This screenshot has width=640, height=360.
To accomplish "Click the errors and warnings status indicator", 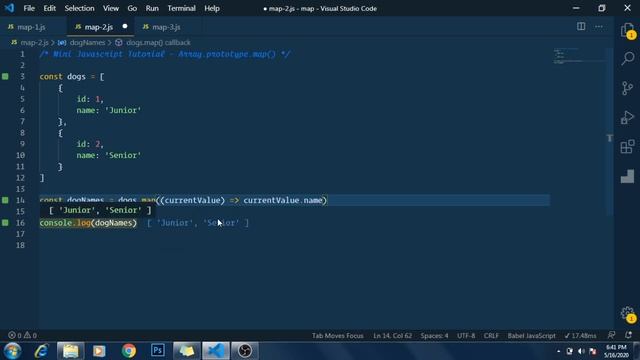I will point(22,335).
